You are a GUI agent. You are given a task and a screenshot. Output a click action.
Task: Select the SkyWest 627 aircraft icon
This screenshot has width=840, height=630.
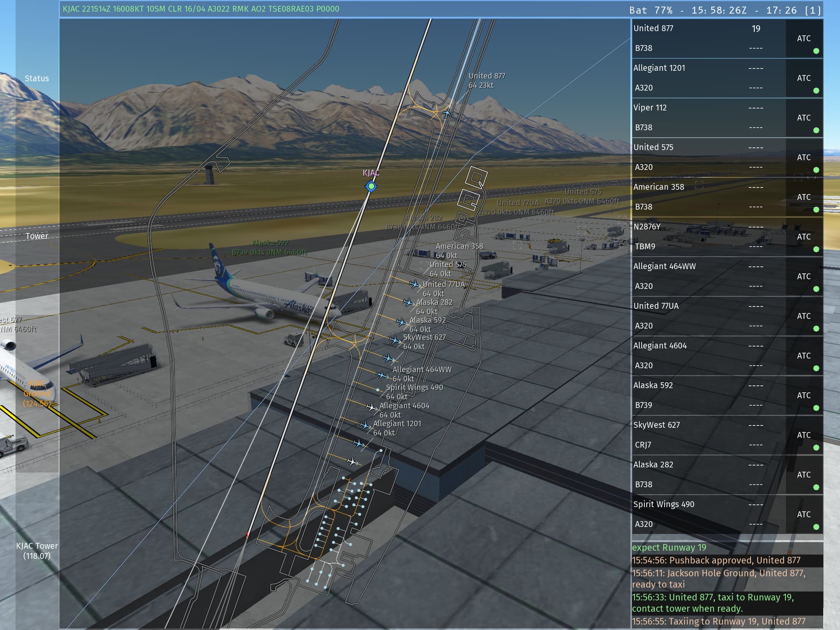click(x=395, y=340)
